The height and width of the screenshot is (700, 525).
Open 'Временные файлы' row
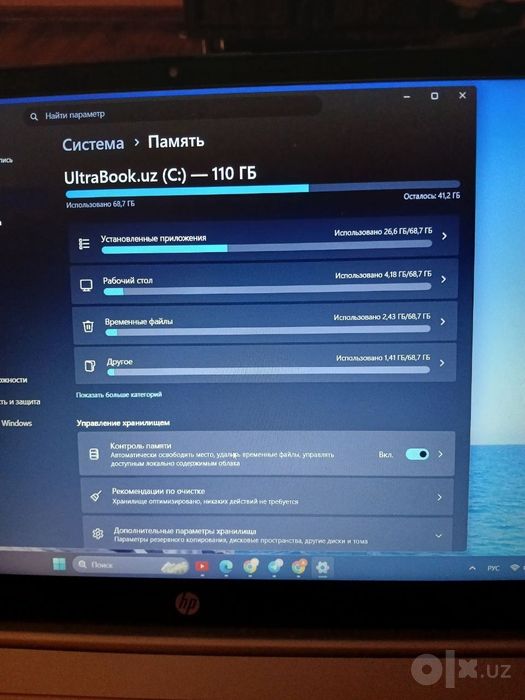coord(265,323)
